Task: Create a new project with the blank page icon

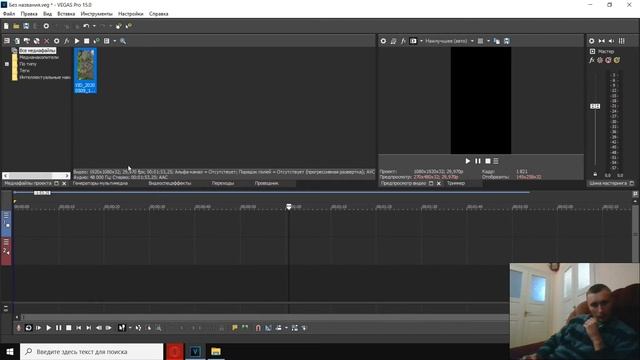Action: [x=6, y=26]
